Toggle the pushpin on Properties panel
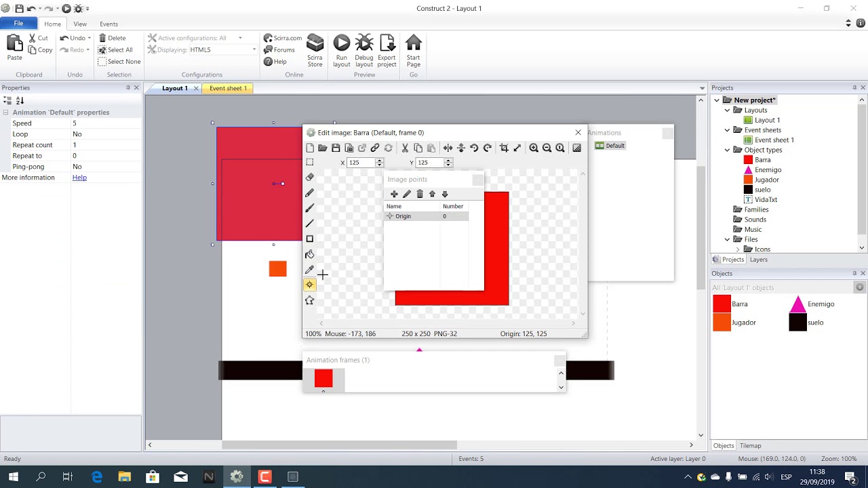 [128, 87]
